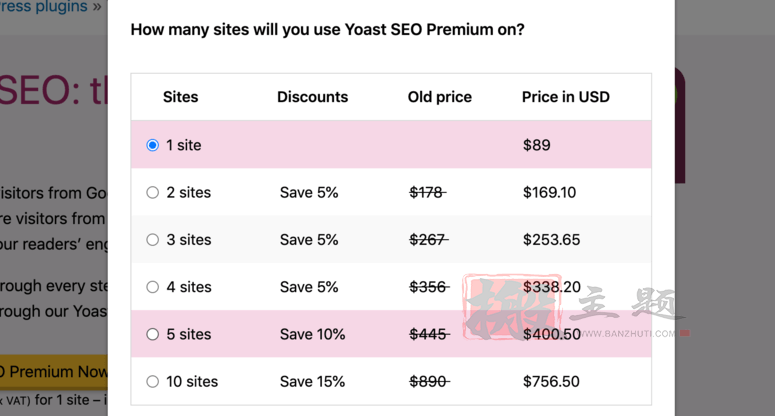
Task: Click the yellow Premium Now button
Action: click(54, 372)
